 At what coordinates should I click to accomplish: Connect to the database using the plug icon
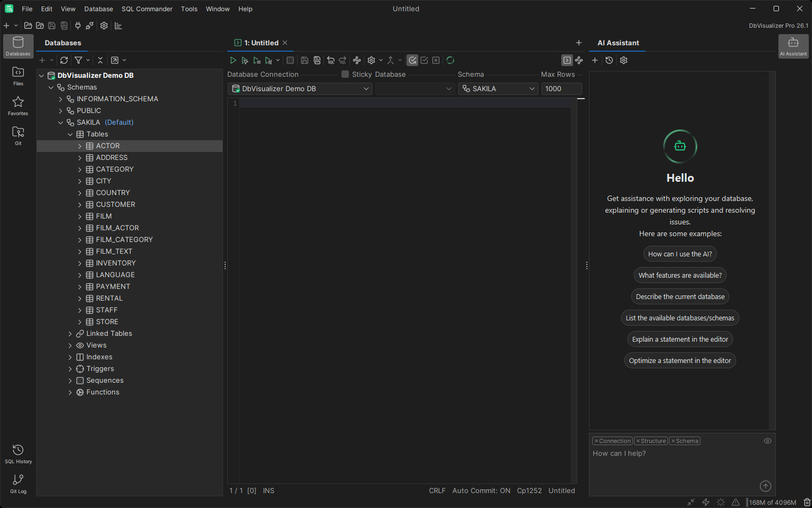77,26
